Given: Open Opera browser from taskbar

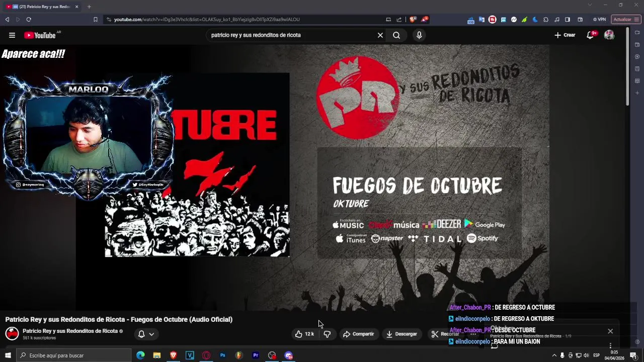Looking at the screenshot, I should click(206, 355).
